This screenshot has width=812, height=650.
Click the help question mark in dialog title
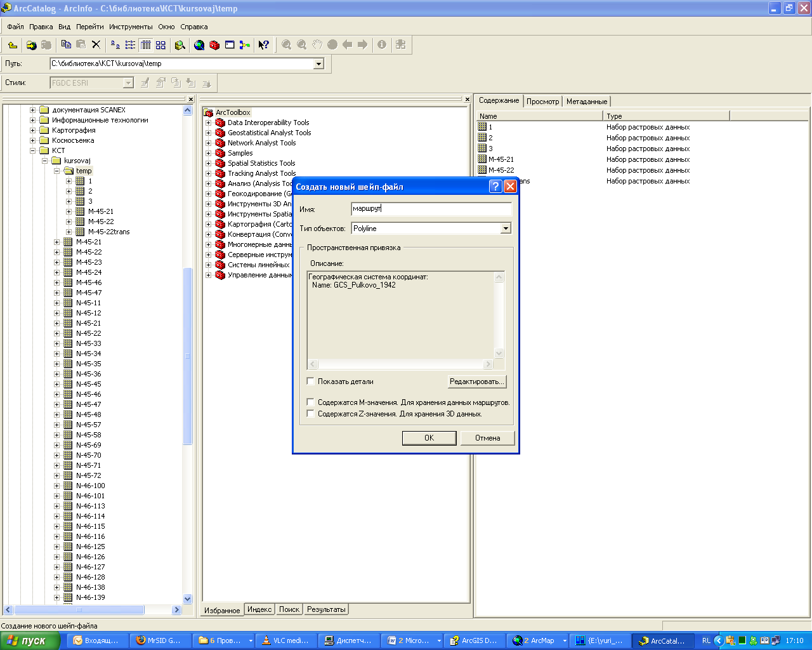(x=495, y=187)
